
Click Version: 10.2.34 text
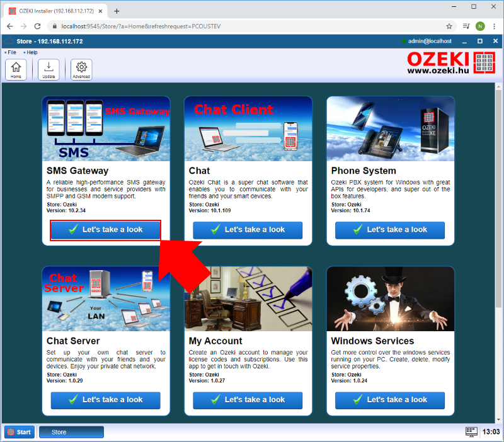click(66, 211)
